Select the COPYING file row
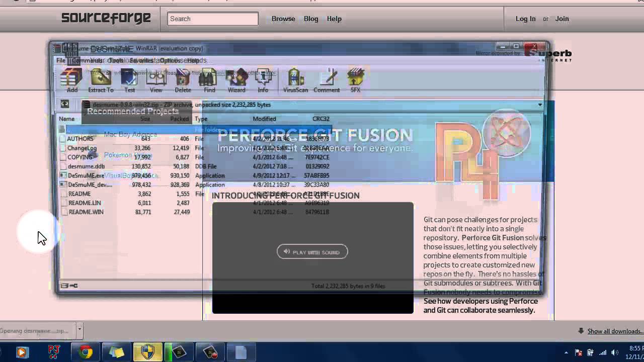Viewport: 644px width, 362px height. point(195,157)
